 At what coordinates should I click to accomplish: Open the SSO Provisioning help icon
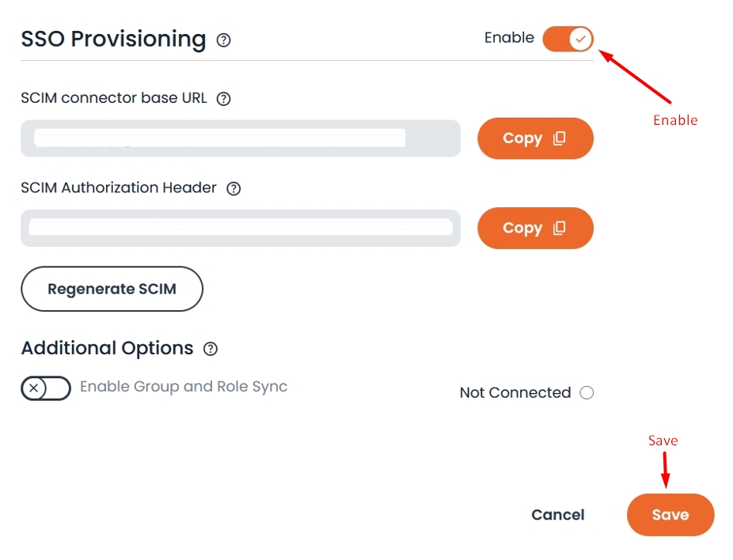pos(223,40)
